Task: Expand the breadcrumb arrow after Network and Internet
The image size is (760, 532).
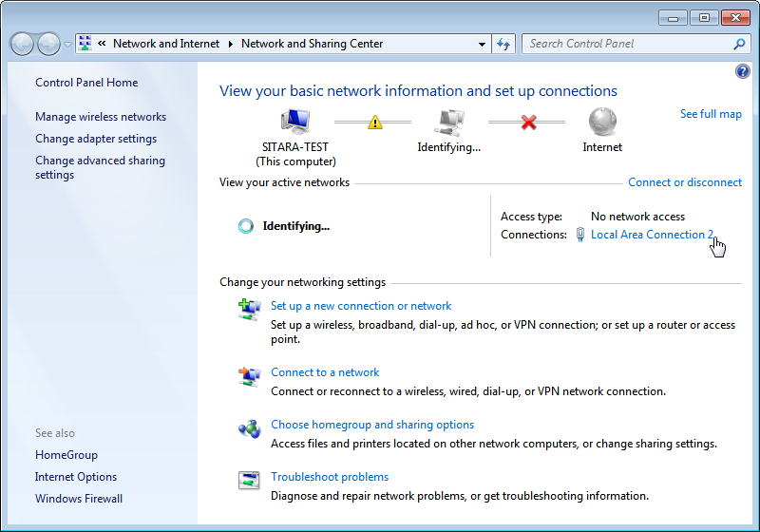Action: 230,44
